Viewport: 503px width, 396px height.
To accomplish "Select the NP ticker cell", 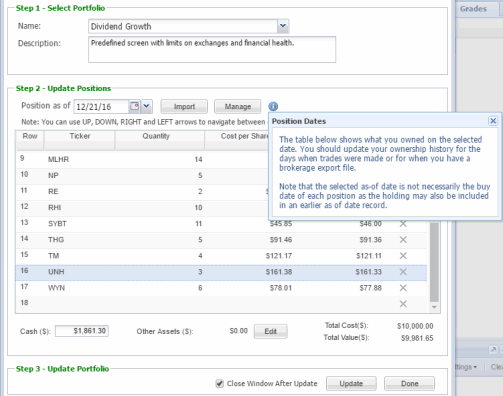I will (x=53, y=175).
